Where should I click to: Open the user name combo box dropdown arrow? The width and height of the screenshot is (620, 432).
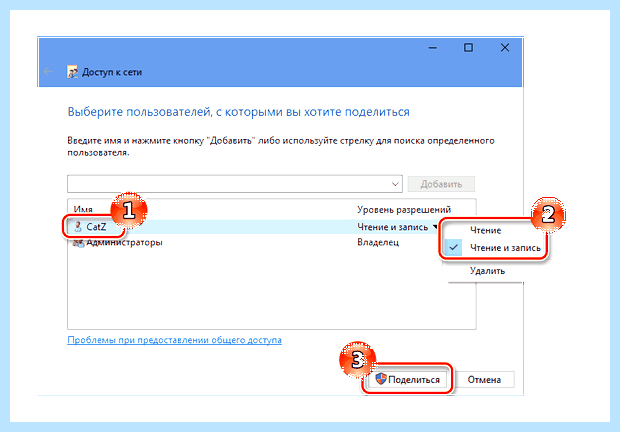point(395,184)
